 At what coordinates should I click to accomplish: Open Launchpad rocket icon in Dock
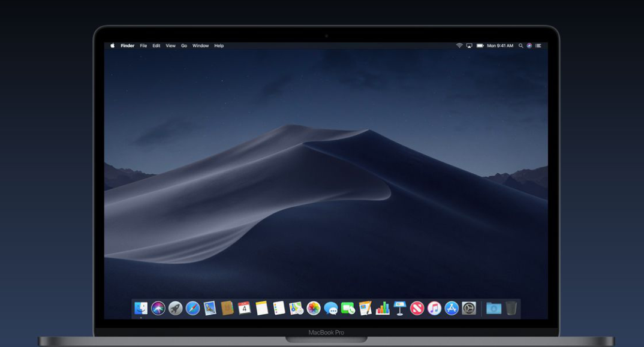[x=175, y=308]
